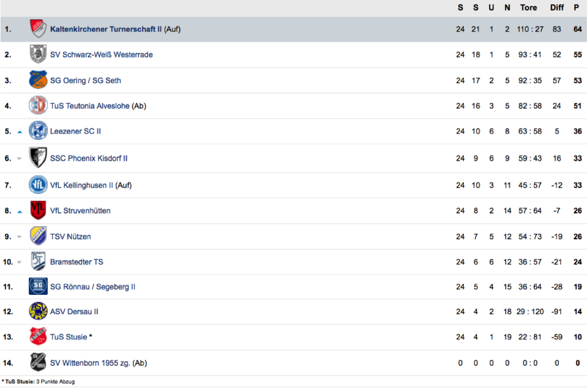
Task: Click the down arrow beside TSV Nützen
Action: click(x=20, y=237)
